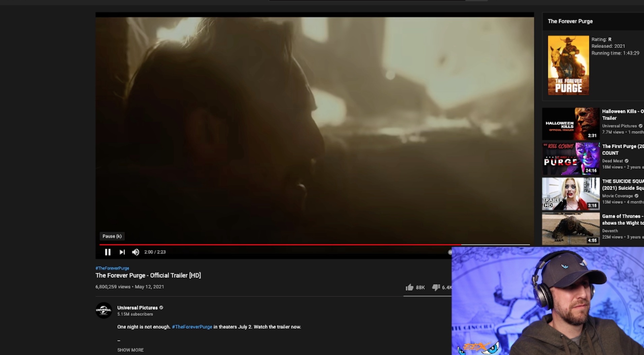Play the Halloween Kills trailer thumbnail
The width and height of the screenshot is (644, 355).
pos(570,124)
